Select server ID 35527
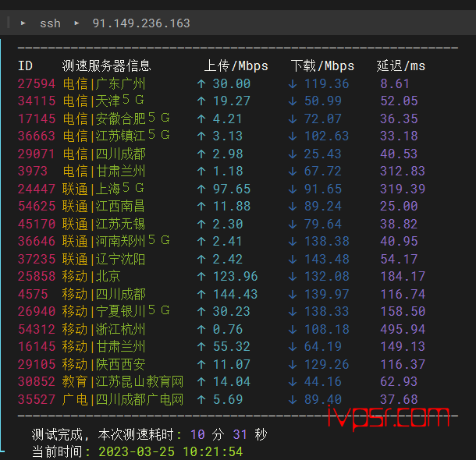The image size is (476, 460). [x=37, y=399]
